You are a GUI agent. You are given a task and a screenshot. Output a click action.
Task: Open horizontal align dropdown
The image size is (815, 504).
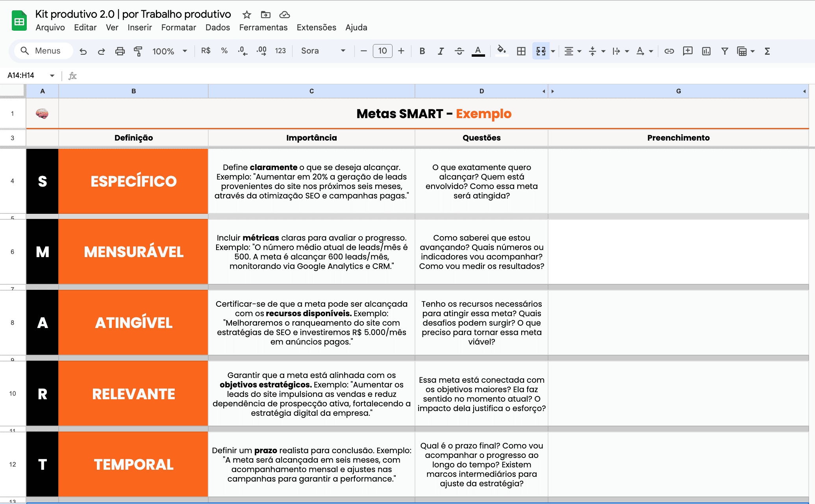573,51
